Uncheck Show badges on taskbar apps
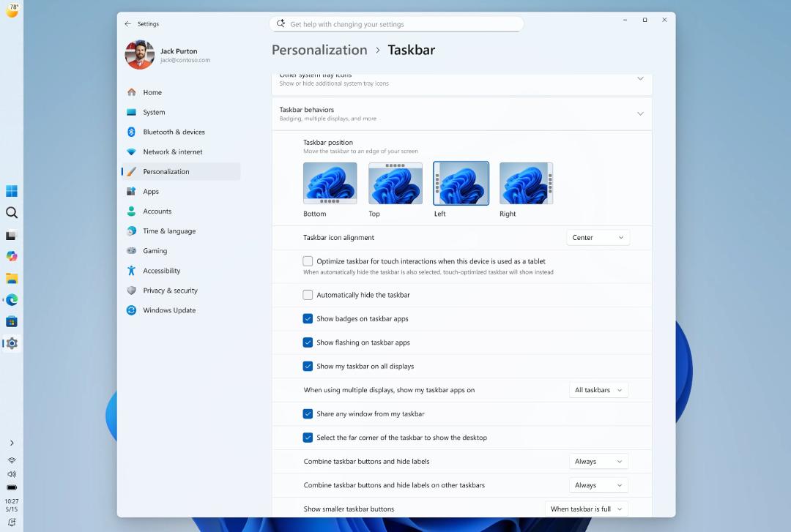This screenshot has width=791, height=532. click(x=308, y=319)
